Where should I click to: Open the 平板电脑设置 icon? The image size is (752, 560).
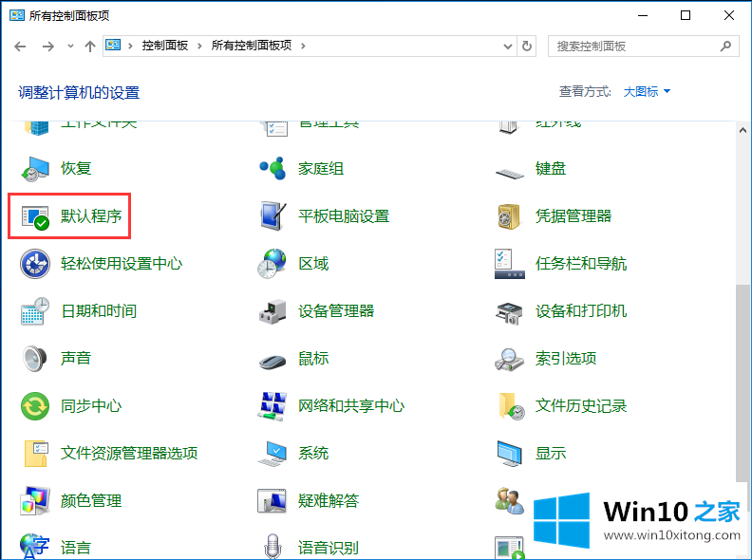click(273, 216)
